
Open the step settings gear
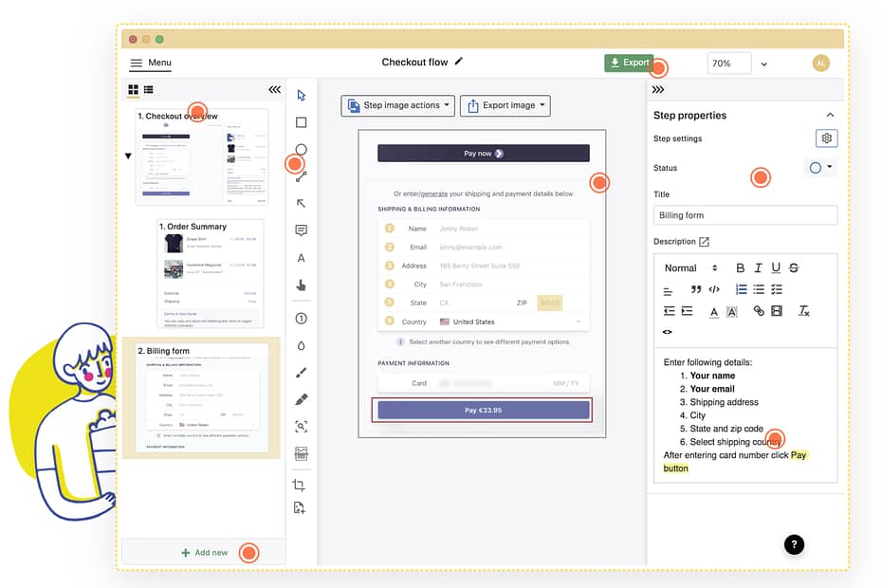click(x=826, y=138)
